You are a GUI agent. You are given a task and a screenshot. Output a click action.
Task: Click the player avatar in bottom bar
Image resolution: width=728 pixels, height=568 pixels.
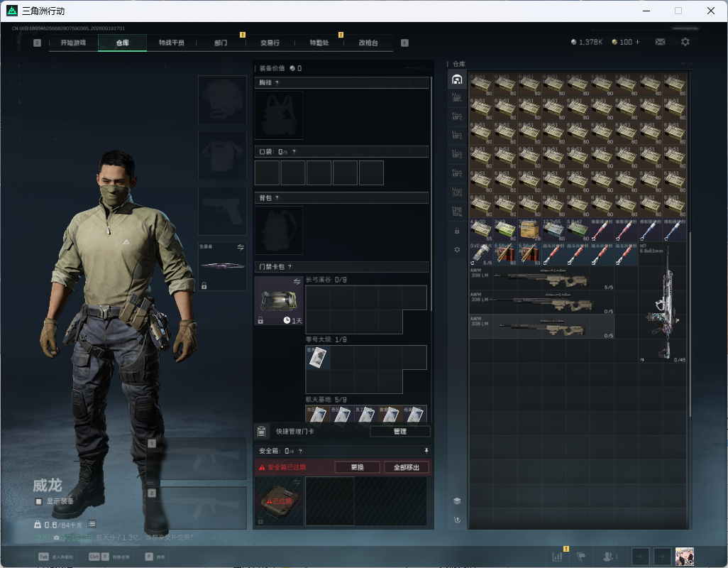[x=684, y=557]
